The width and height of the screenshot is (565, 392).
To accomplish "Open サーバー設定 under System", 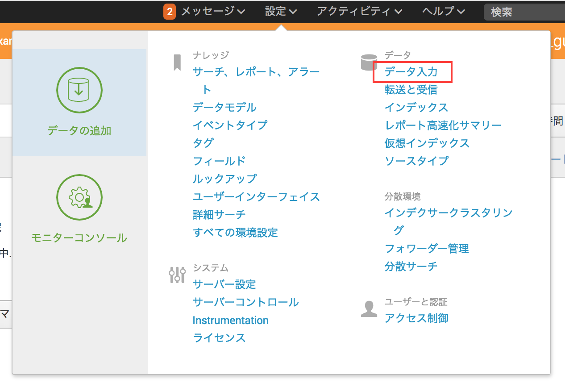I will [x=224, y=284].
